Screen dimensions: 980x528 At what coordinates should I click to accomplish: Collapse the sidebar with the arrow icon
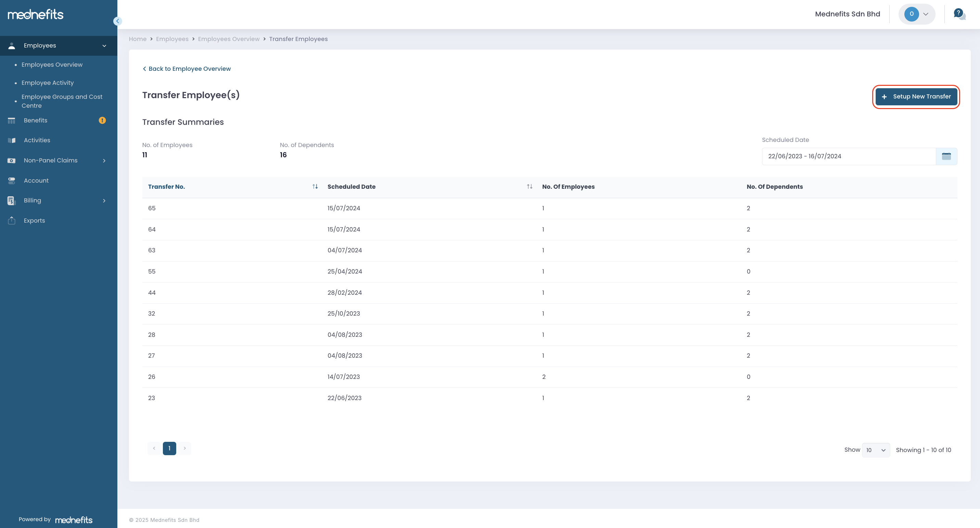pyautogui.click(x=118, y=21)
